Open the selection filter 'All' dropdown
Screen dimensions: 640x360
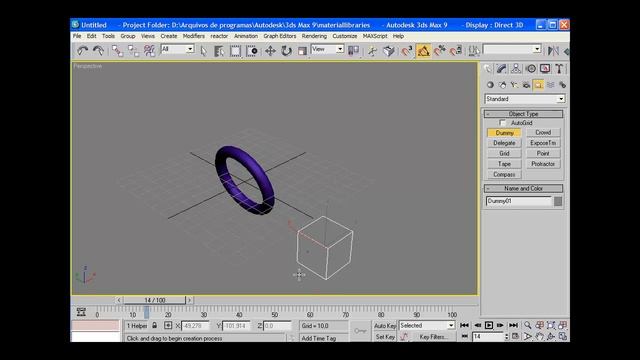click(x=178, y=49)
